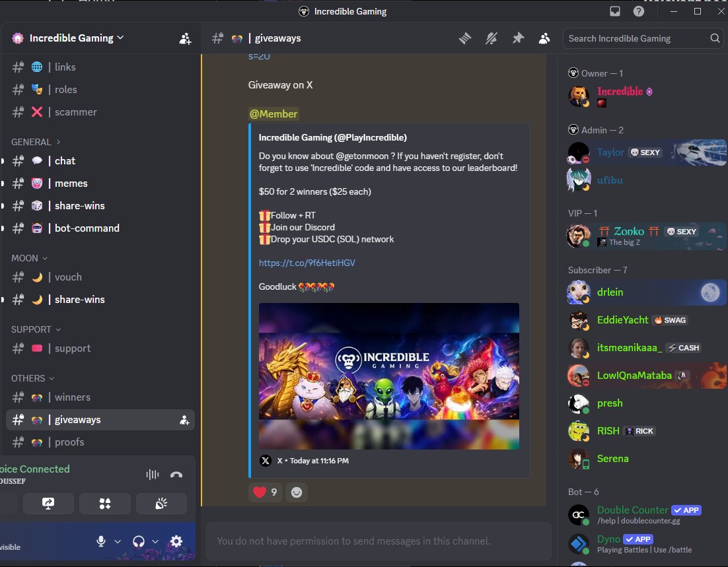This screenshot has width=728, height=567.
Task: Open Taylor's avatar in member list
Action: click(579, 152)
